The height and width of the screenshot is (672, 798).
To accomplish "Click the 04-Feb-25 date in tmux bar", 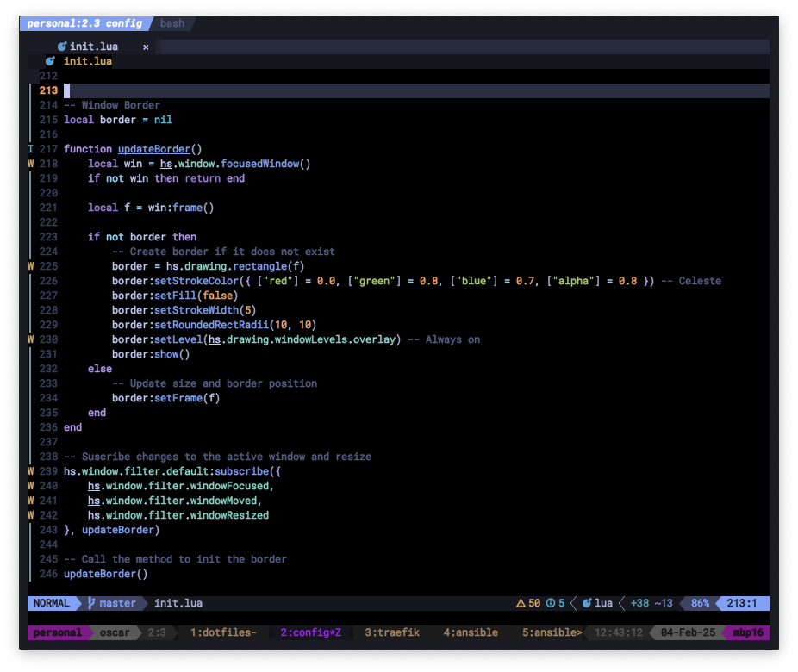I will (x=688, y=633).
